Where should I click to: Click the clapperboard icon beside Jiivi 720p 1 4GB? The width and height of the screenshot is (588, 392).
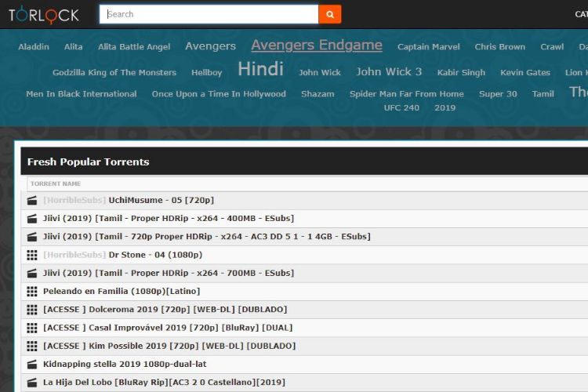(32, 237)
